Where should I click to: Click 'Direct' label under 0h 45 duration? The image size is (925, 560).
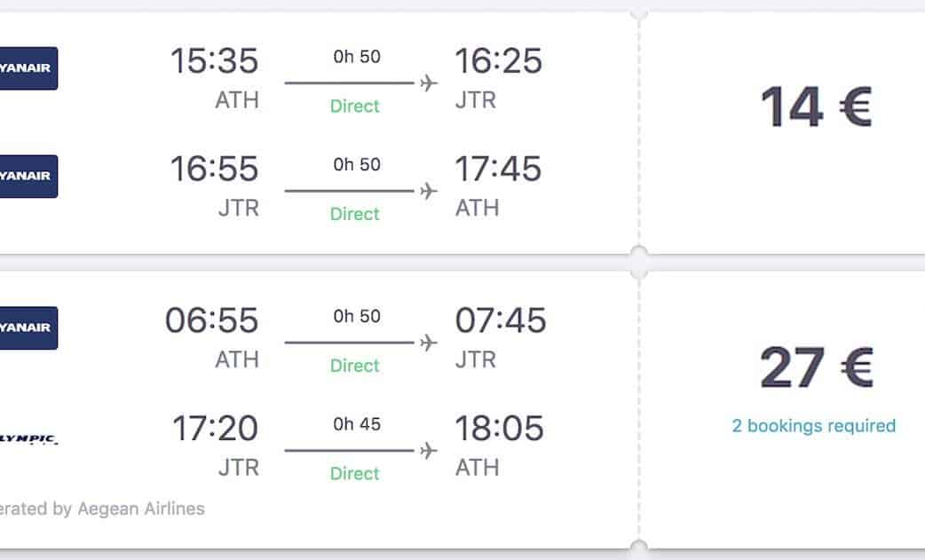354,474
